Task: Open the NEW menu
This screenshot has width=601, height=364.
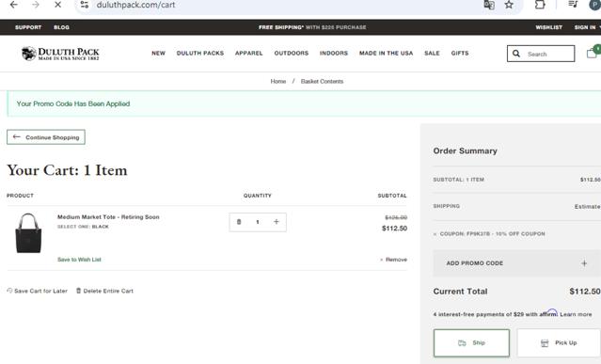Action: click(x=158, y=54)
